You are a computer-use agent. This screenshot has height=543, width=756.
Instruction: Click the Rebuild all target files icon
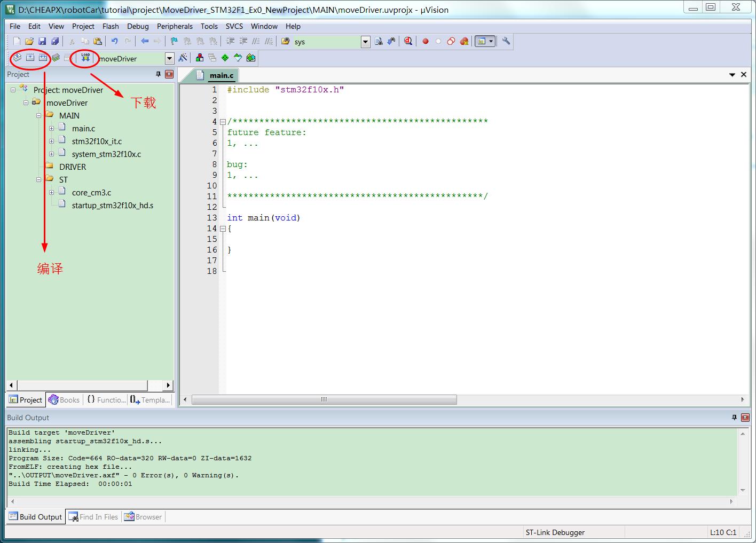click(43, 58)
